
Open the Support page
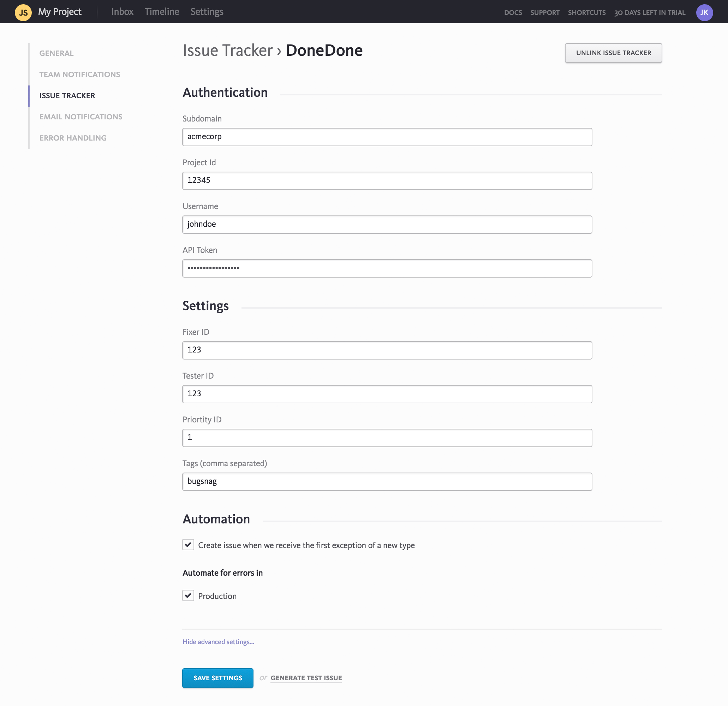pos(545,12)
